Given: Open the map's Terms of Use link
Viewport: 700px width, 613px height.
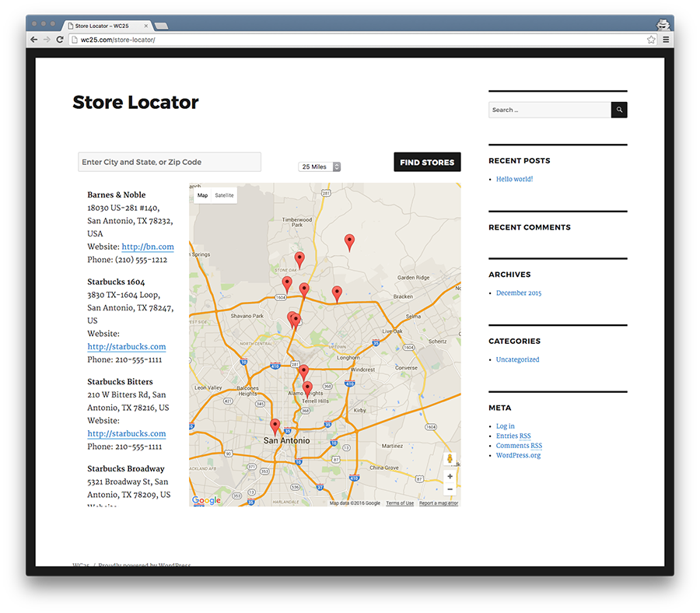Looking at the screenshot, I should click(x=399, y=502).
